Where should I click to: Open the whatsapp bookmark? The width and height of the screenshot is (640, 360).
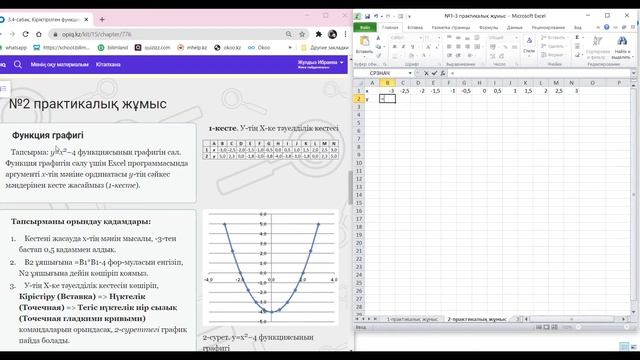(13, 48)
